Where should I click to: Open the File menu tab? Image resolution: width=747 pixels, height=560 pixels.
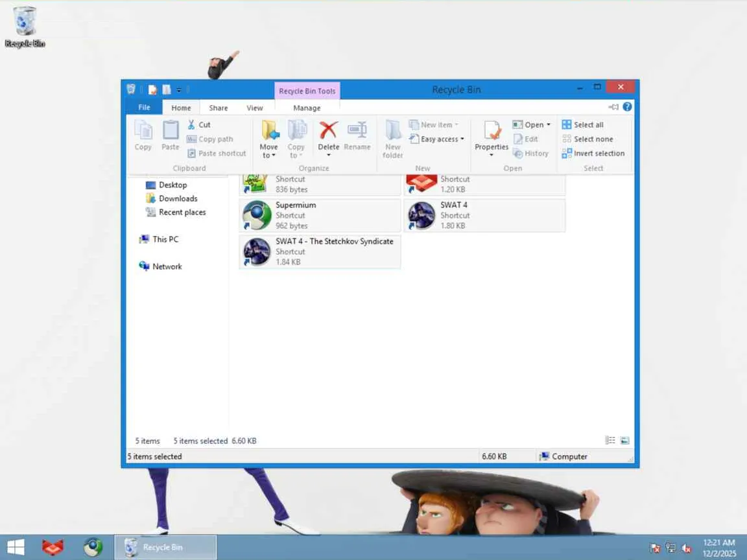(x=145, y=108)
